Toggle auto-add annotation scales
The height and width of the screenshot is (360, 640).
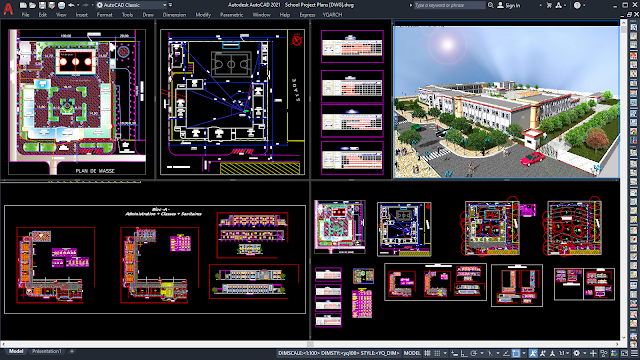[543, 353]
